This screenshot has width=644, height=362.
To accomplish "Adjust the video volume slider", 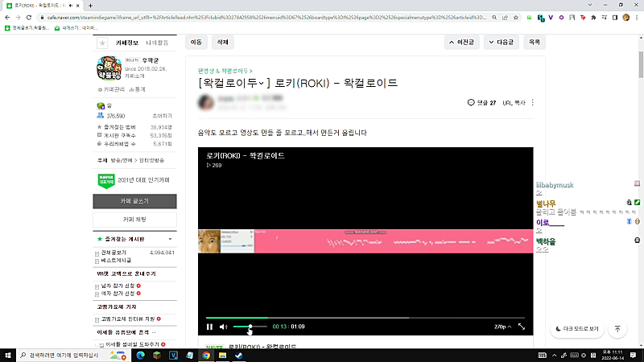I will 250,327.
